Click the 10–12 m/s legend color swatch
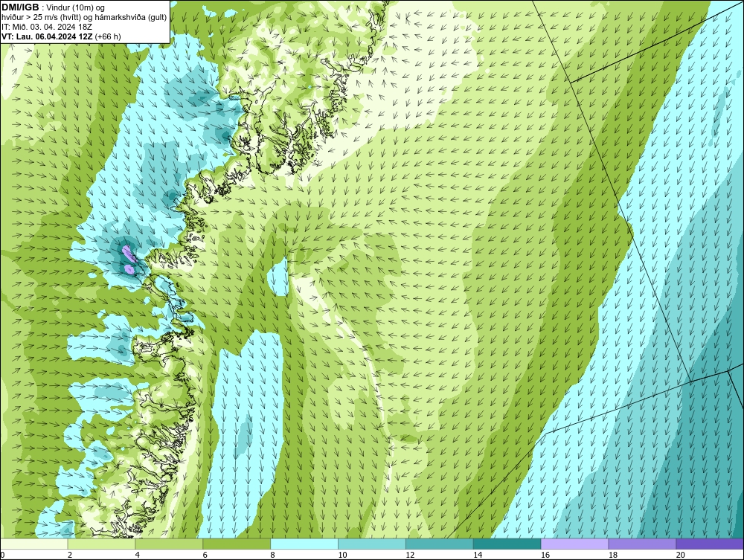The height and width of the screenshot is (560, 744). [x=372, y=544]
